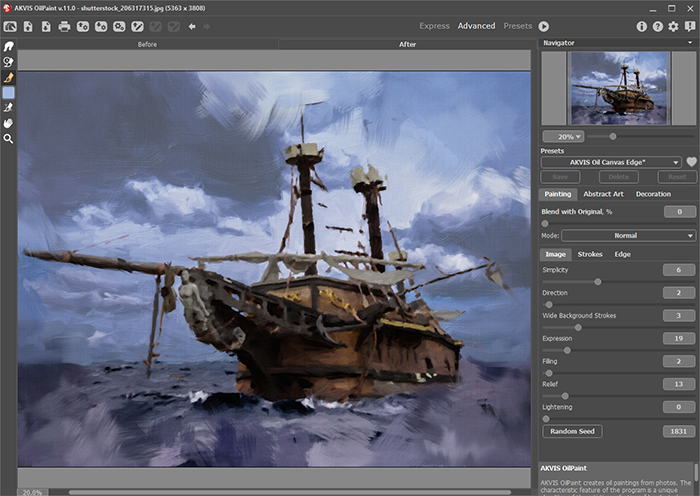Screen dimensions: 700x496
Task: Click the undo back arrow
Action: pyautogui.click(x=191, y=26)
